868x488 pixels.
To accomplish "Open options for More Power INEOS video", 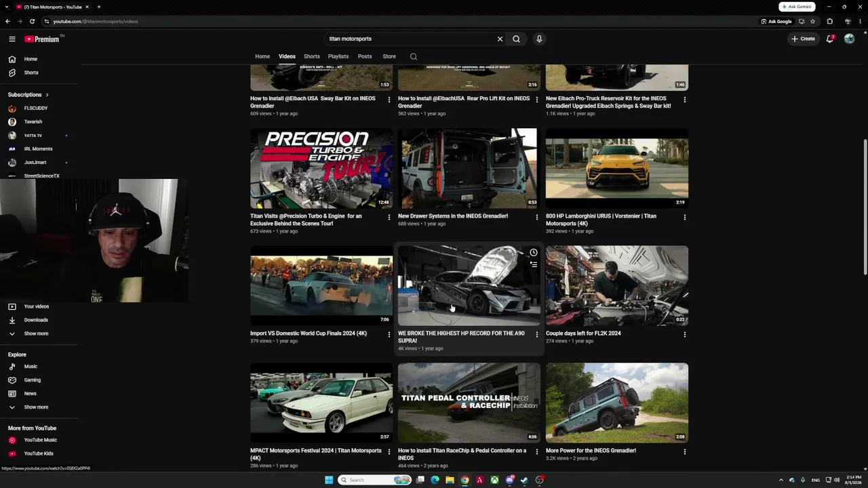I will click(x=684, y=452).
